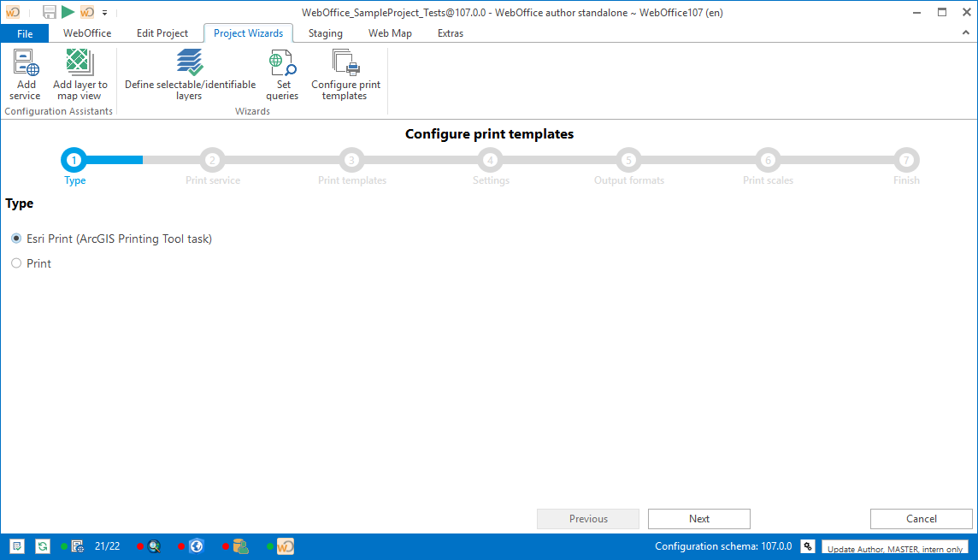Viewport: 978px width, 560px height.
Task: Click the Configuration schema: 107.0.0 status text
Action: pos(723,546)
